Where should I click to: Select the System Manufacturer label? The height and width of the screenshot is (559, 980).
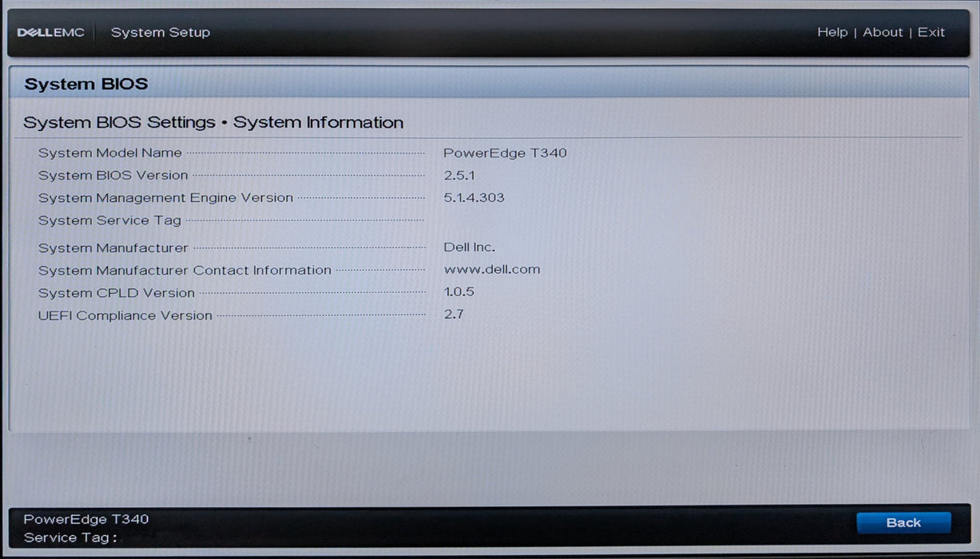[113, 248]
